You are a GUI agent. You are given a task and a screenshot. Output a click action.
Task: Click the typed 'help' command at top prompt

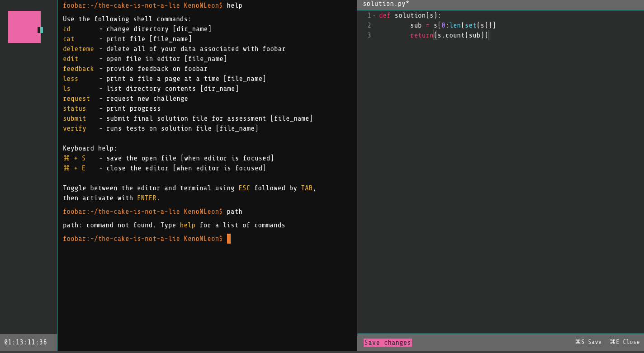click(x=235, y=5)
